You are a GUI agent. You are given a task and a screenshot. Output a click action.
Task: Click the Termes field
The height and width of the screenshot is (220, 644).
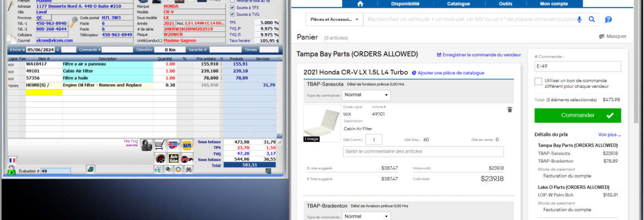click(x=269, y=50)
